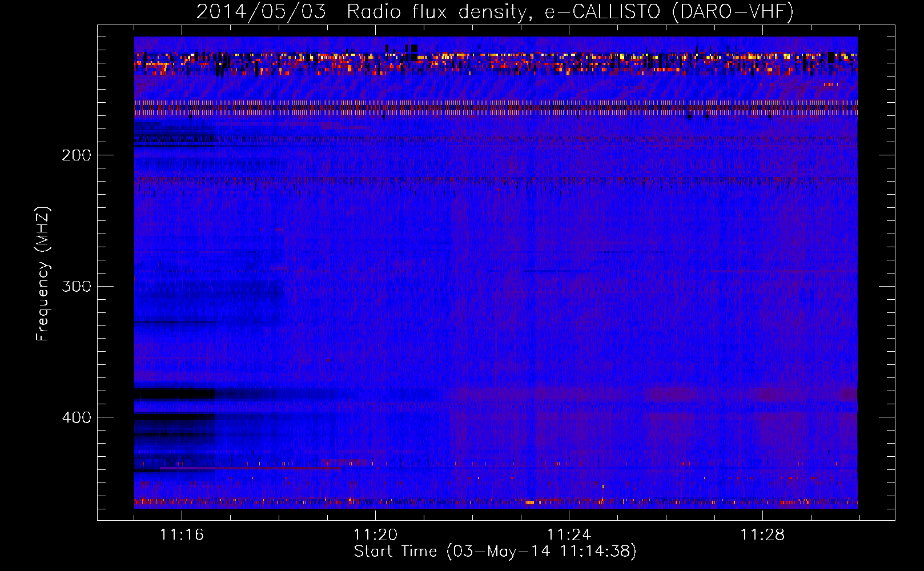The width and height of the screenshot is (924, 571).
Task: Click the 300 frequency tick label
Action: pyautogui.click(x=77, y=286)
